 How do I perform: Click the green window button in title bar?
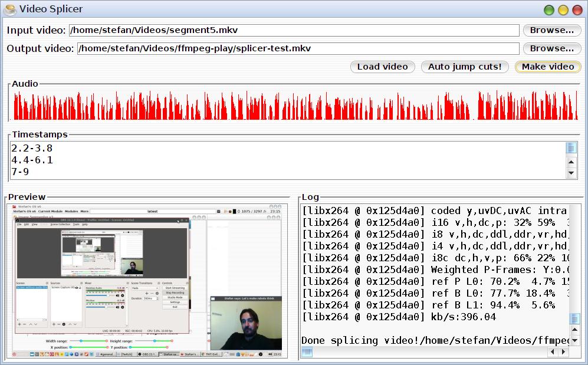click(x=548, y=9)
